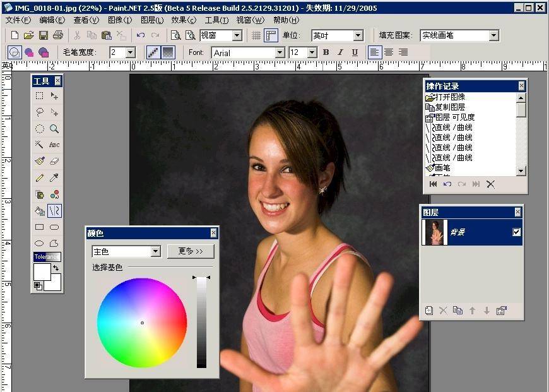The height and width of the screenshot is (392, 549).
Task: Open the zoom level 视窗 dropdown
Action: click(x=237, y=35)
